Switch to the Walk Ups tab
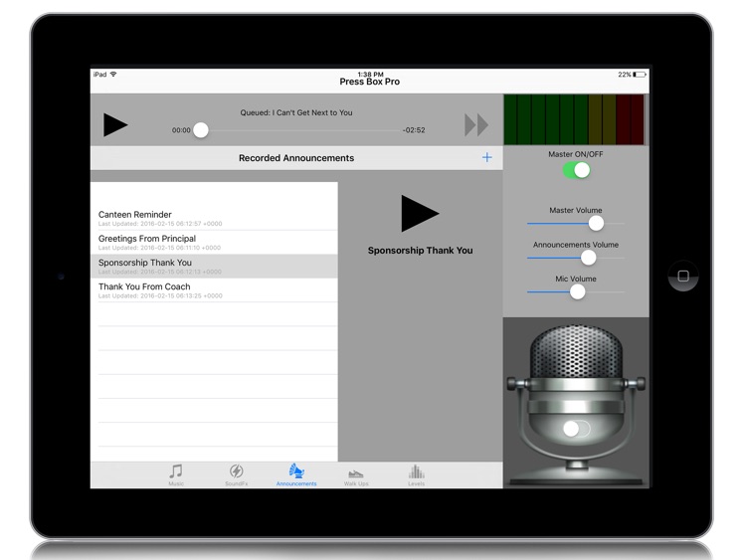The width and height of the screenshot is (746, 560). (356, 477)
